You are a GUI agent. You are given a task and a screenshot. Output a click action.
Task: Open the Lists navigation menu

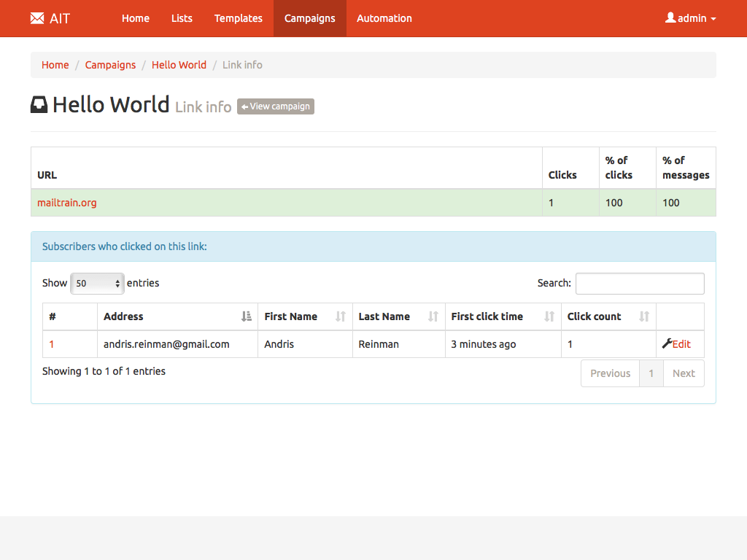[182, 18]
